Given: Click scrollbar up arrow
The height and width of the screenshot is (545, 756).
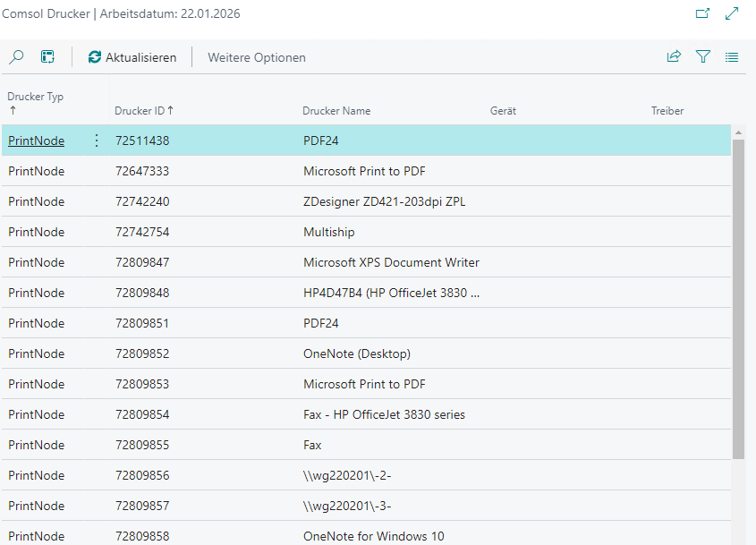Looking at the screenshot, I should pyautogui.click(x=738, y=132).
